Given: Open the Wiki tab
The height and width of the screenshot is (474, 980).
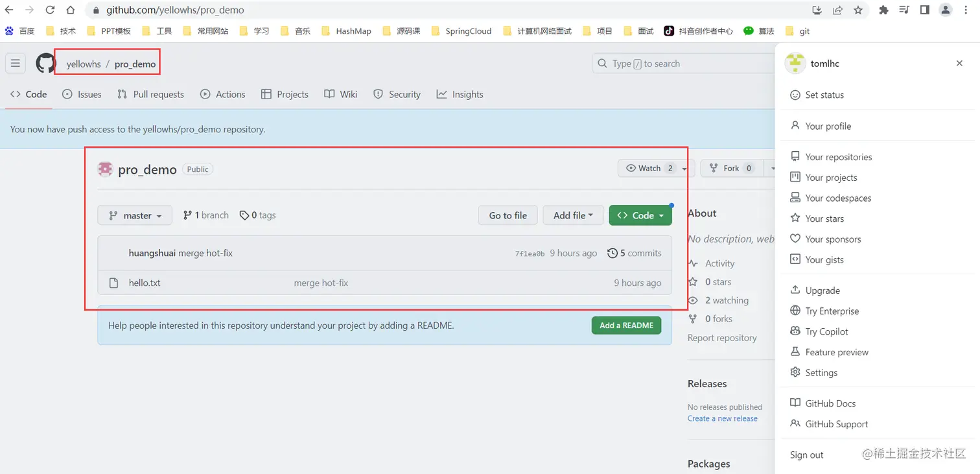Looking at the screenshot, I should pos(341,94).
